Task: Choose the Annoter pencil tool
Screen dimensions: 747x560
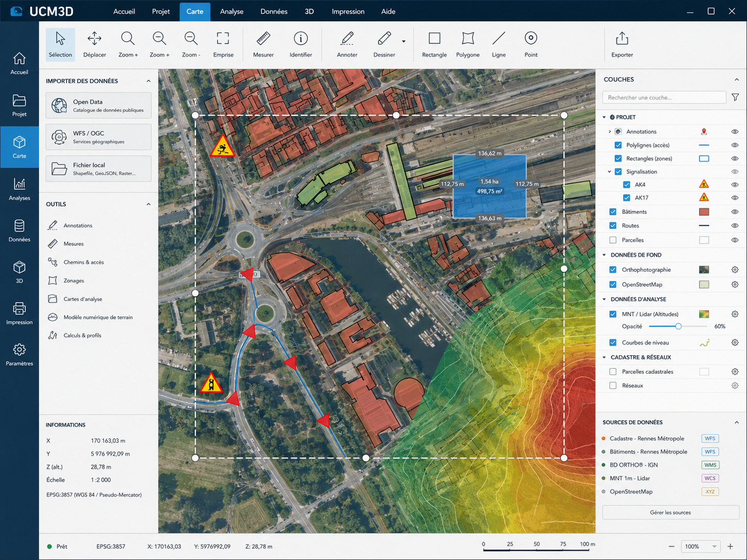Action: pos(347,44)
